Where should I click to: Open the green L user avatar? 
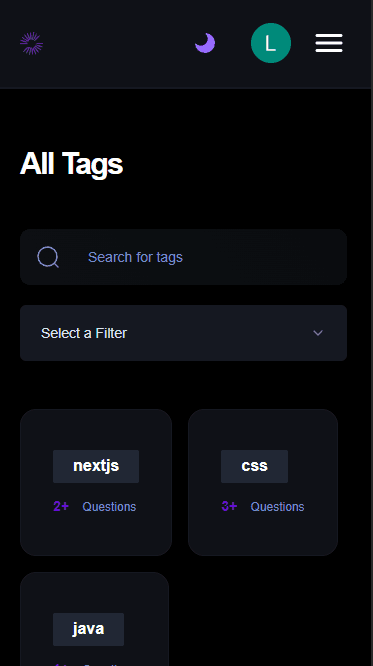[x=271, y=43]
